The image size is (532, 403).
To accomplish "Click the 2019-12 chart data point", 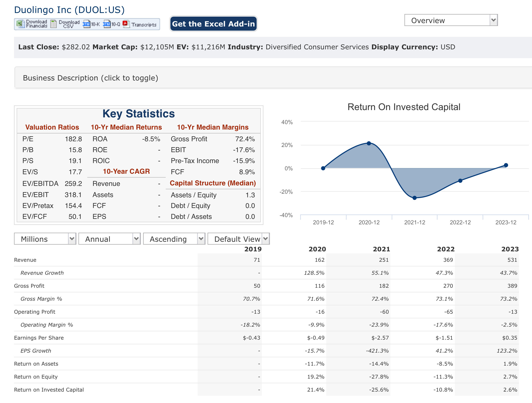I will [x=323, y=168].
